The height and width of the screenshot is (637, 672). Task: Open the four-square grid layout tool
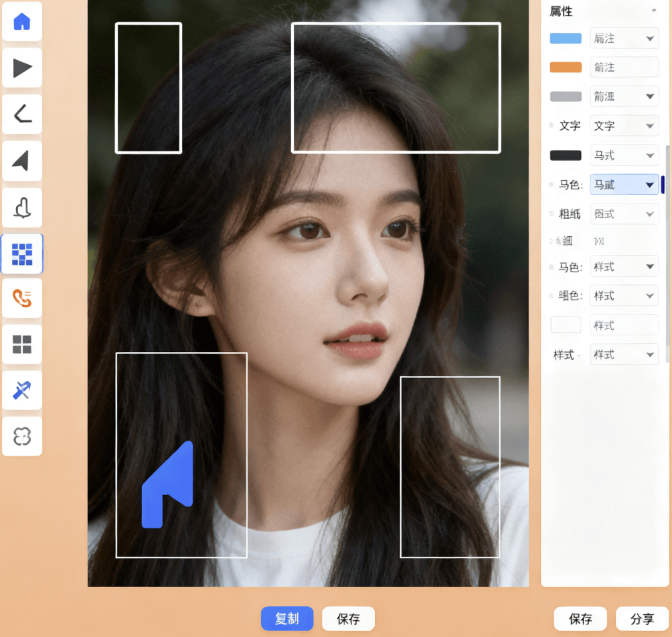click(x=22, y=345)
